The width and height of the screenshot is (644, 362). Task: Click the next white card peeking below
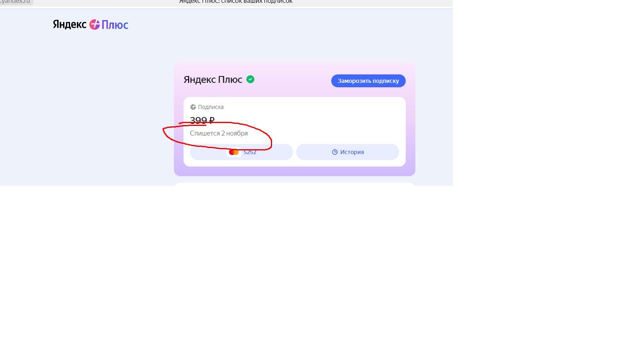[295, 184]
